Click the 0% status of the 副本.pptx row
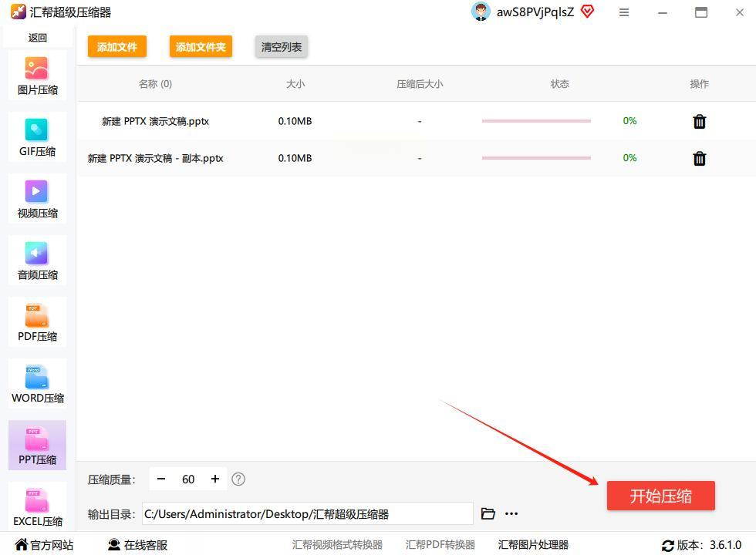756x555 pixels. coord(629,157)
